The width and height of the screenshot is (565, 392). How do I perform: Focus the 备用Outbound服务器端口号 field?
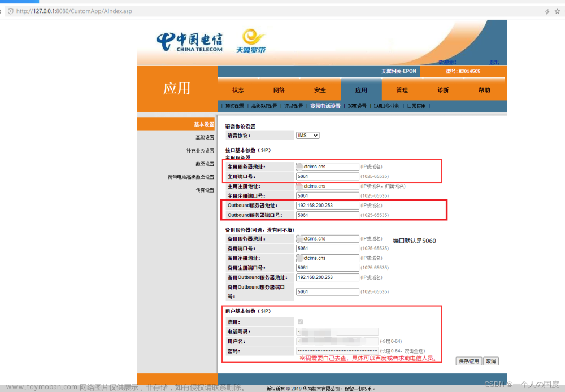click(327, 292)
